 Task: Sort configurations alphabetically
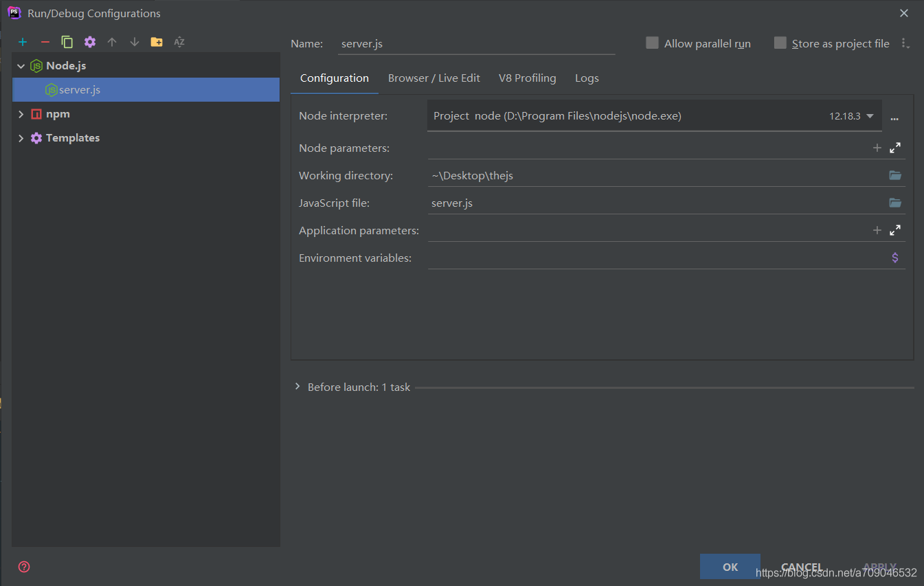(179, 42)
